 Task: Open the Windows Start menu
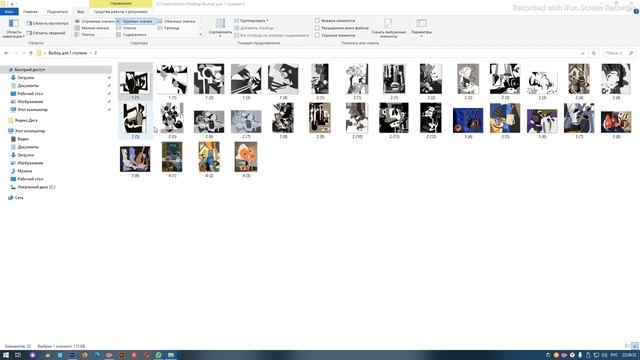[x=6, y=355]
